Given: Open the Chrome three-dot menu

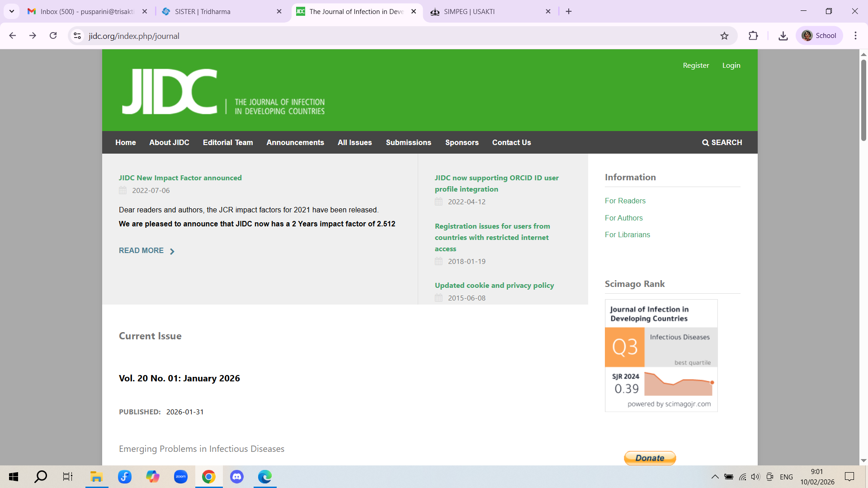Looking at the screenshot, I should click(x=855, y=36).
